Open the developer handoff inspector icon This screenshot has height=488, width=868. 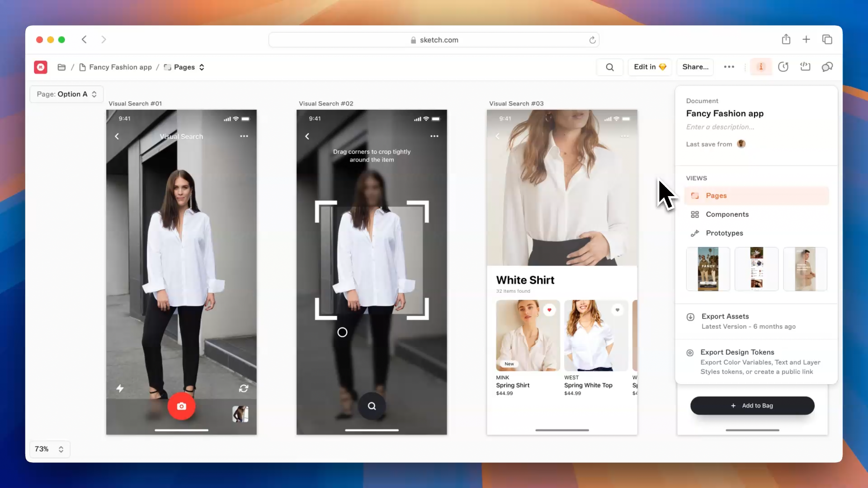point(805,67)
